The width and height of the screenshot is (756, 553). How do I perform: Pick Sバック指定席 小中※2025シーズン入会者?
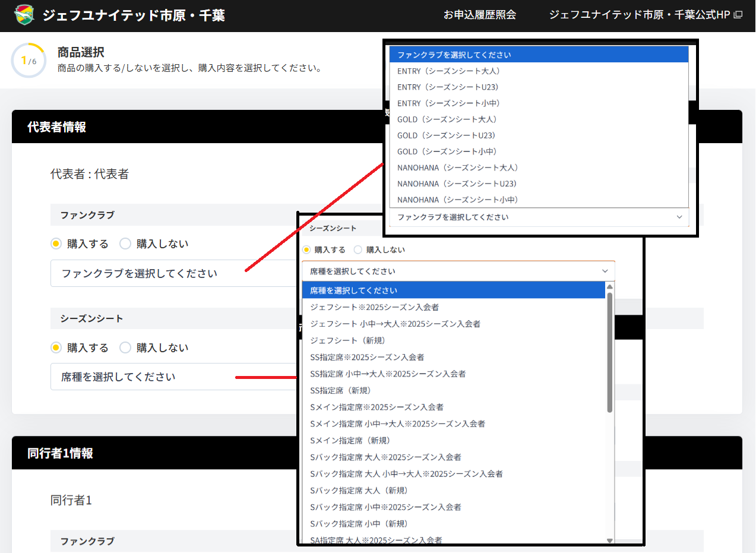click(x=454, y=507)
